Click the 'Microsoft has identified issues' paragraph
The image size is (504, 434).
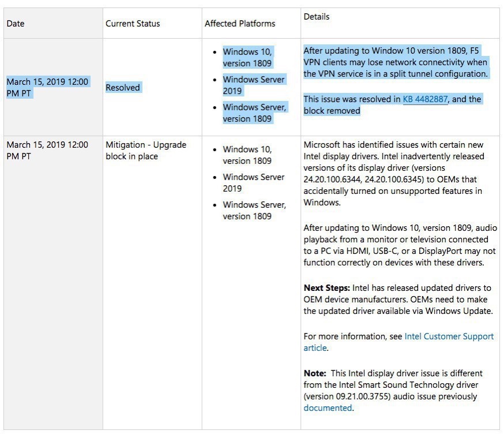tap(394, 173)
